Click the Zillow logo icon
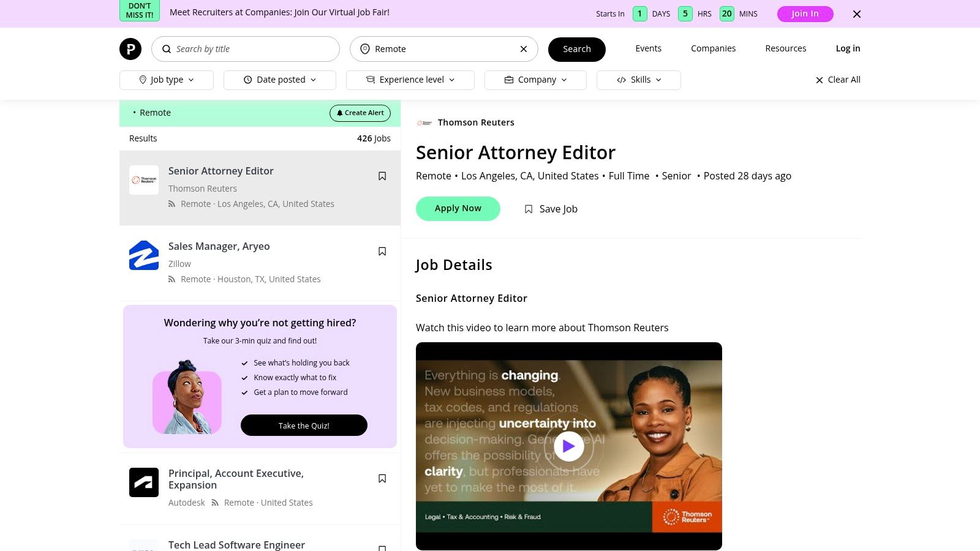 (x=144, y=255)
